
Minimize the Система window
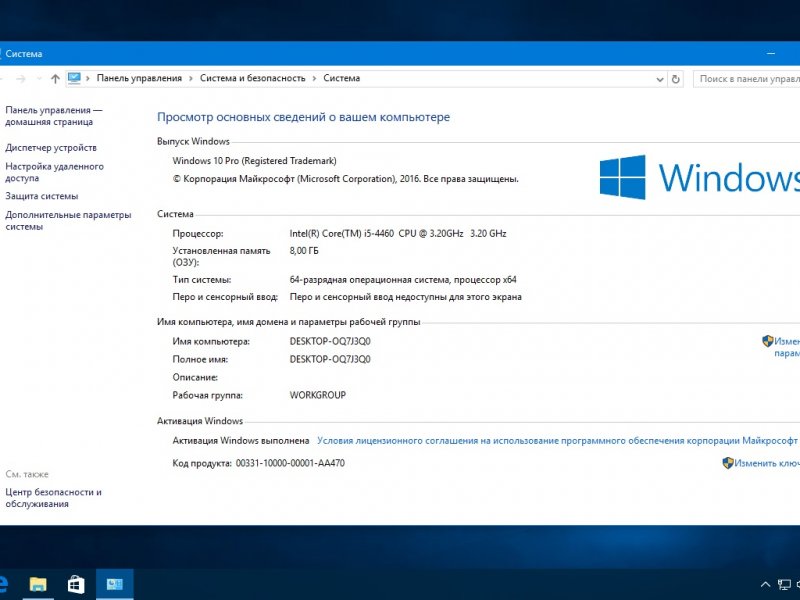click(x=771, y=53)
